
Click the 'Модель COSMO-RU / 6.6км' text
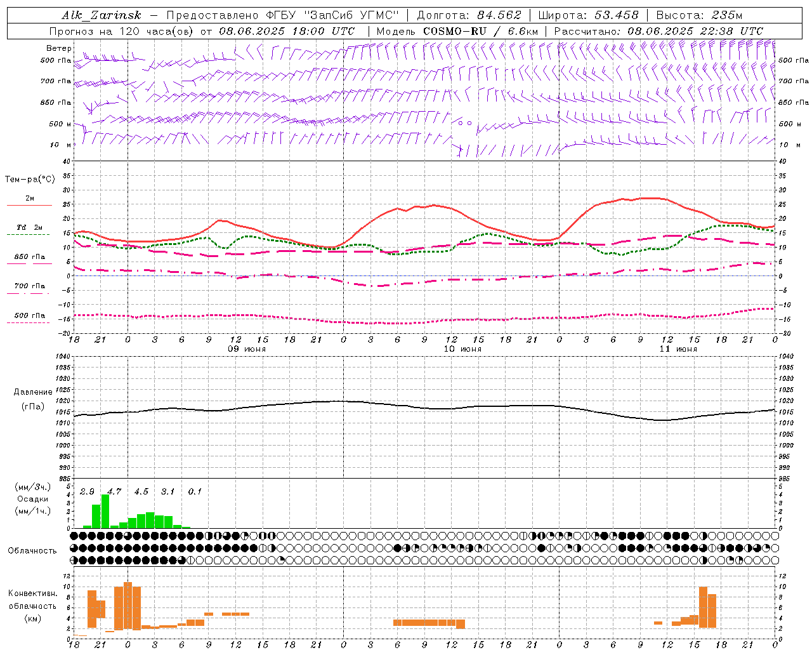tap(457, 31)
